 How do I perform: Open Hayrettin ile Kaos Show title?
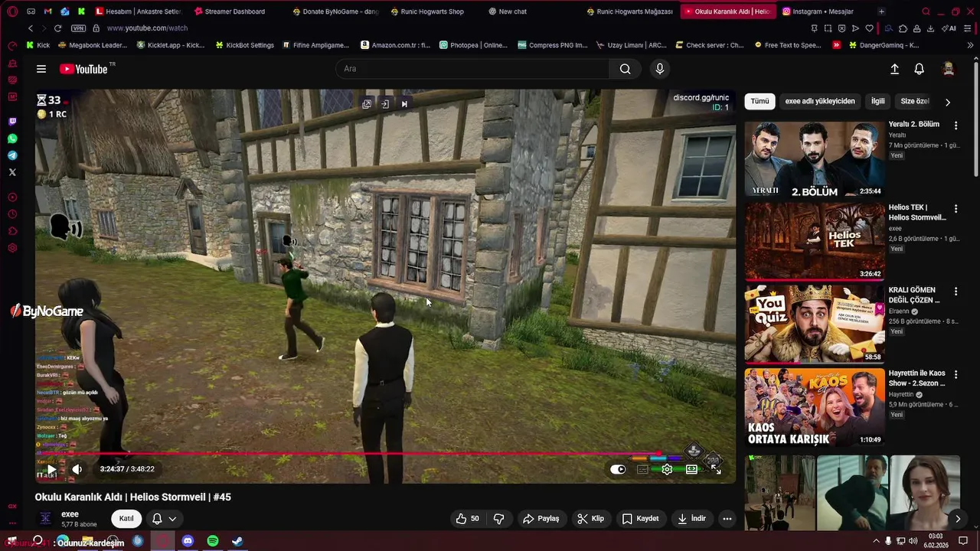(x=917, y=378)
